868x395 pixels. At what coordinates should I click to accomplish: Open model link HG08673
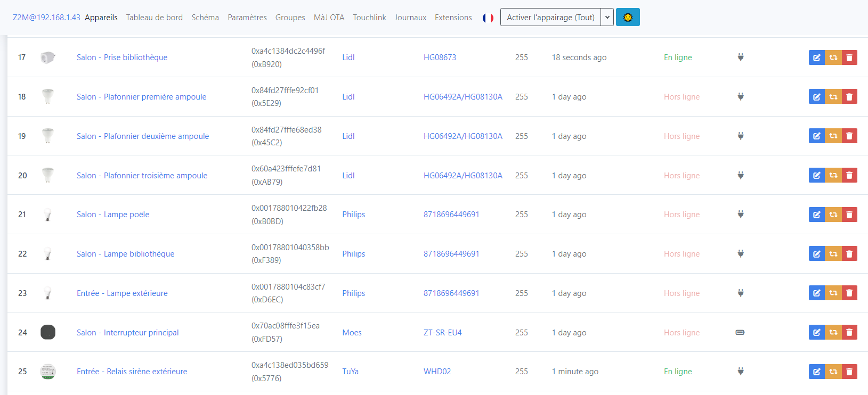440,57
